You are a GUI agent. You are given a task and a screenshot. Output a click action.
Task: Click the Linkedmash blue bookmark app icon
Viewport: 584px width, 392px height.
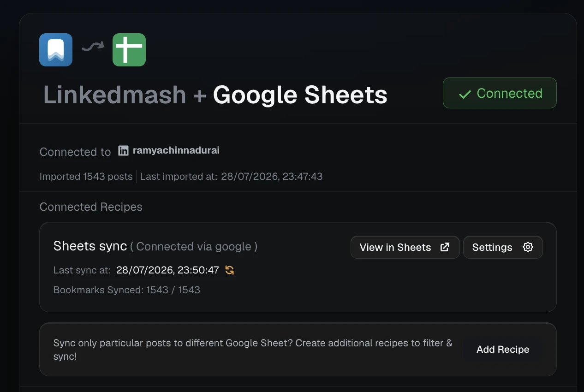tap(56, 50)
